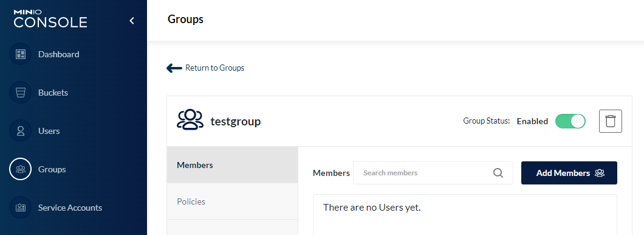Click the search magnifier icon
This screenshot has height=235, width=644.
[498, 173]
